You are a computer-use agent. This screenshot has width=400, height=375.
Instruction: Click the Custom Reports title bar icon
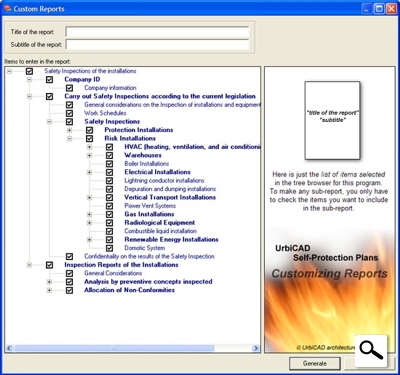click(7, 8)
